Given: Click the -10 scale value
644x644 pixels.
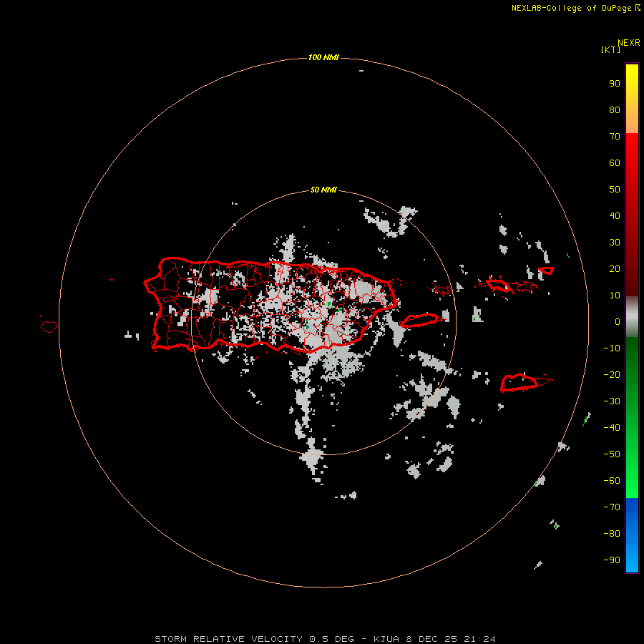Looking at the screenshot, I should pos(612,348).
